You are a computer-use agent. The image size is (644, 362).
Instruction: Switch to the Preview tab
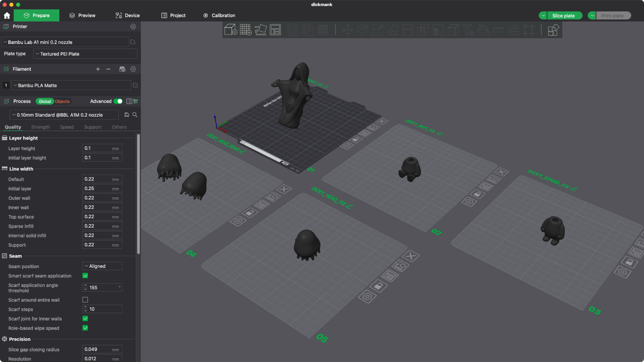pos(82,16)
